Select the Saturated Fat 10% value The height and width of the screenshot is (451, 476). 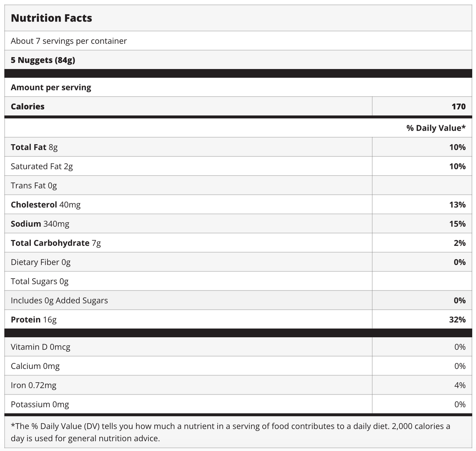457,166
